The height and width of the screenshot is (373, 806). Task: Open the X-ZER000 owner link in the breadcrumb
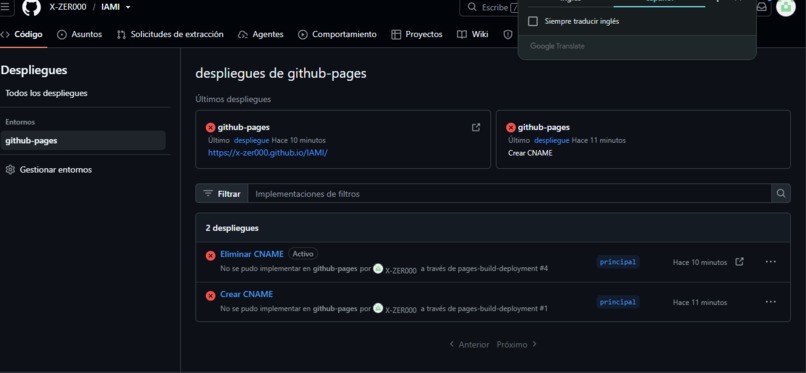click(x=68, y=7)
